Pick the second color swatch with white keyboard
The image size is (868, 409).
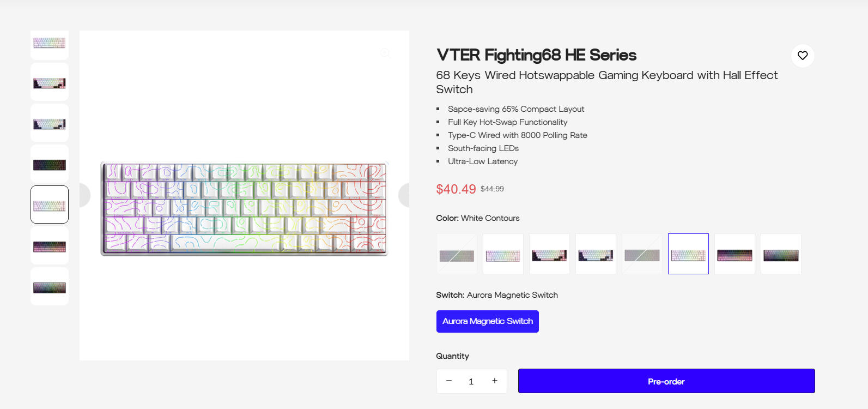click(503, 254)
